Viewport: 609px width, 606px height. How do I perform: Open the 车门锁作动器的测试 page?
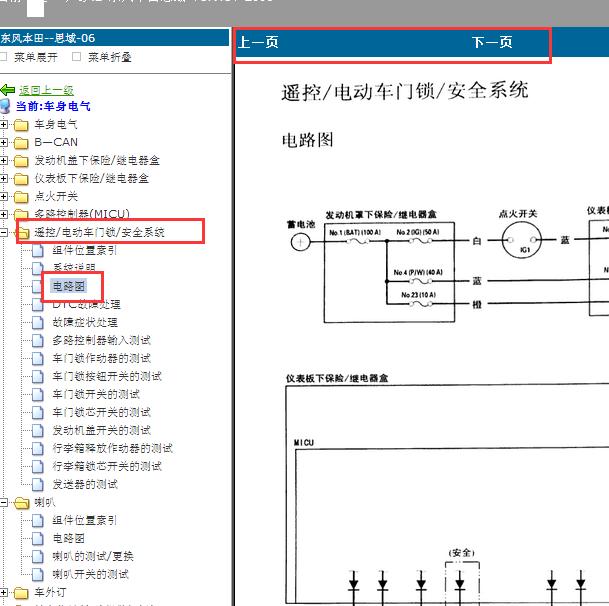[102, 358]
